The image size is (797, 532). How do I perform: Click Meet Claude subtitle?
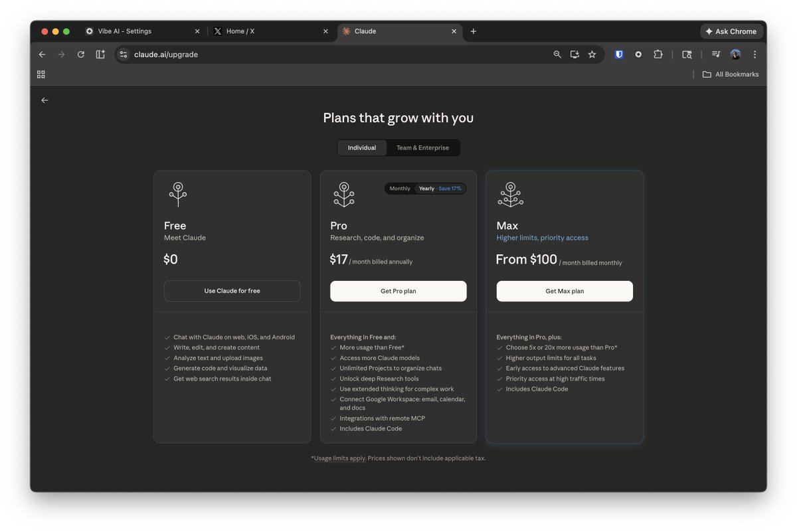click(185, 238)
